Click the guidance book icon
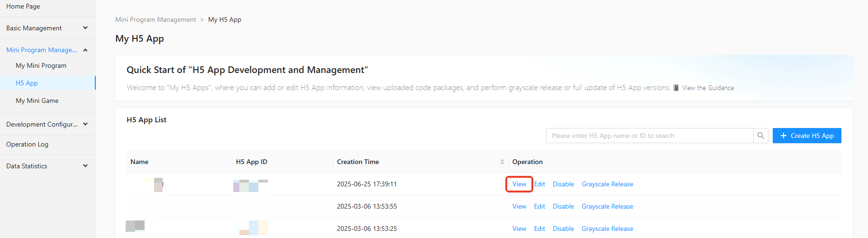The image size is (868, 238). tap(676, 88)
